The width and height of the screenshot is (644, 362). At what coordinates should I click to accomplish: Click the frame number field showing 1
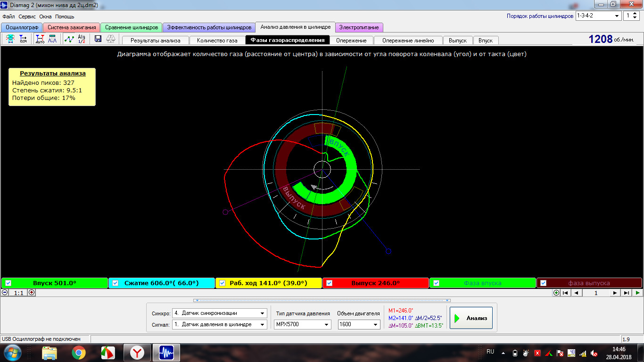pos(596,293)
